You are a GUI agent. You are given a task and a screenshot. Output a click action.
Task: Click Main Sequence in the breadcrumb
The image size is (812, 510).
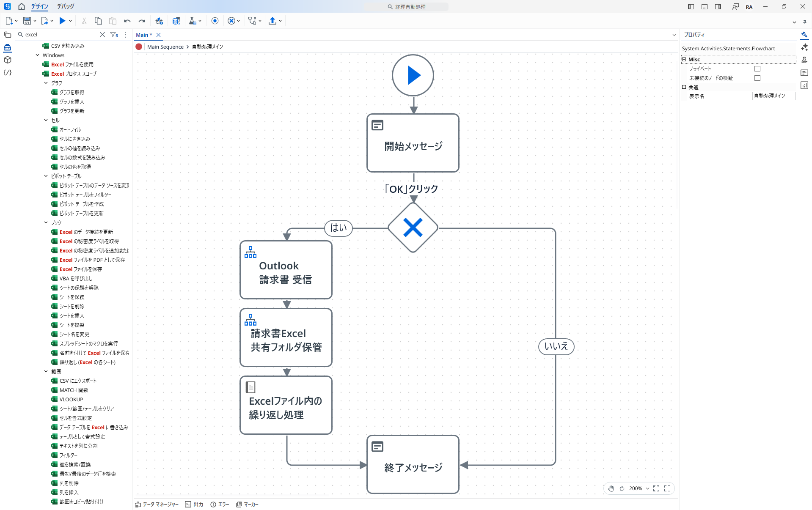[165, 47]
